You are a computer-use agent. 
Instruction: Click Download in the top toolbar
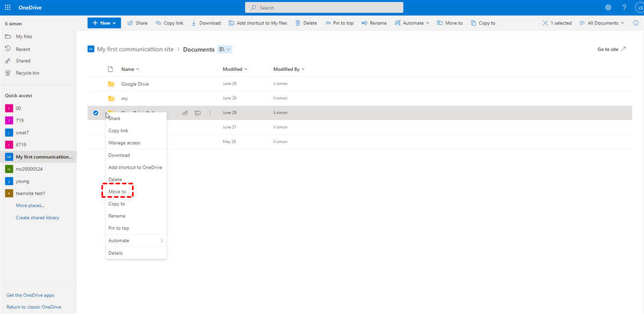click(206, 23)
